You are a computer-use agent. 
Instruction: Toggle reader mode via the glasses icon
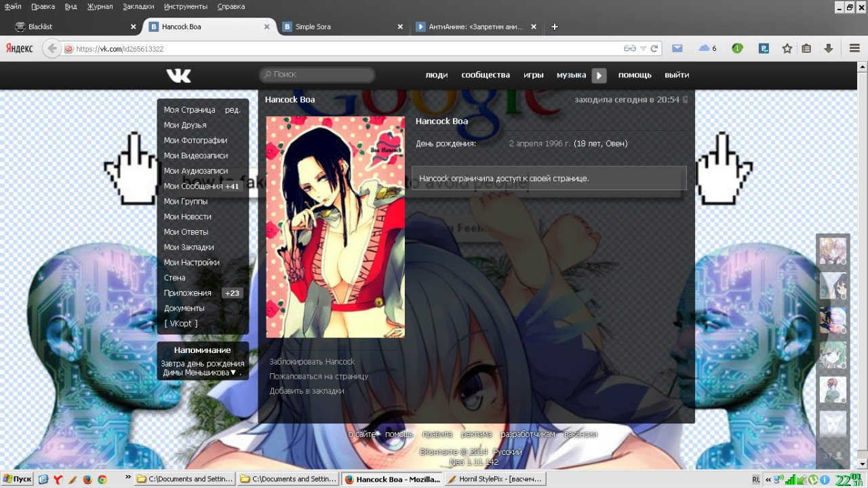click(x=630, y=49)
